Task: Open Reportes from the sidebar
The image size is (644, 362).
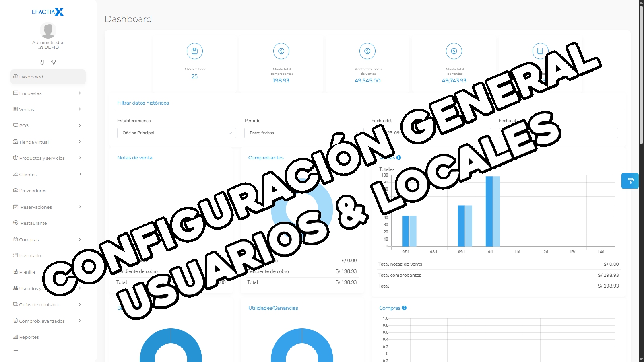Action: [x=29, y=337]
